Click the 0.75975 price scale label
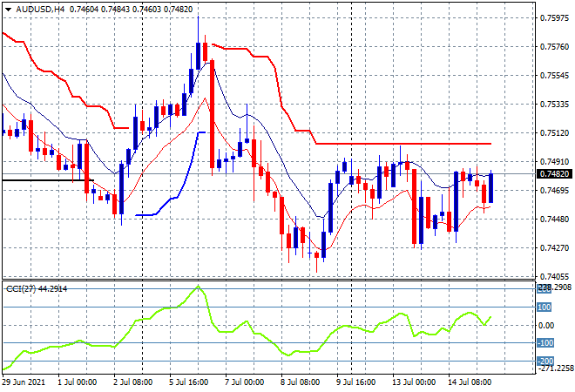 click(553, 17)
